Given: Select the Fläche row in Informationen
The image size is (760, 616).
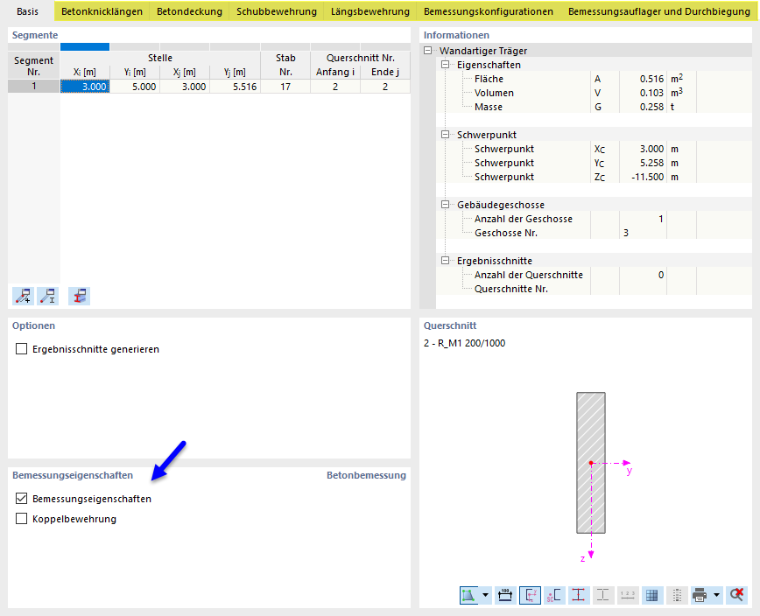Looking at the screenshot, I should (x=594, y=79).
